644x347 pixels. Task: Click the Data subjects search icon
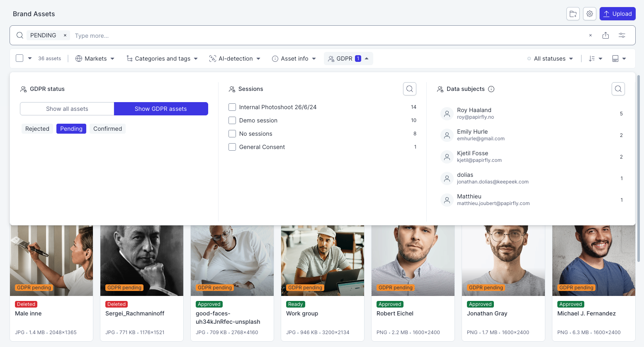coord(618,89)
